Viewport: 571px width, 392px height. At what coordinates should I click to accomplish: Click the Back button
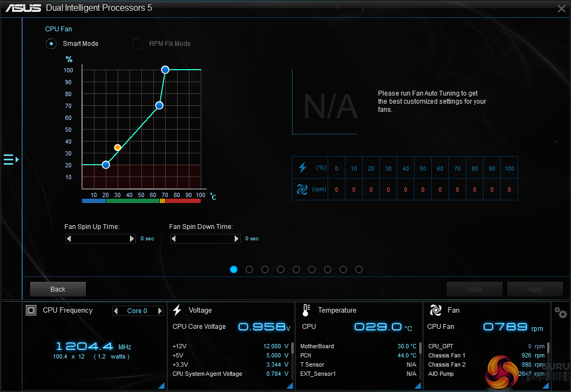coord(58,289)
